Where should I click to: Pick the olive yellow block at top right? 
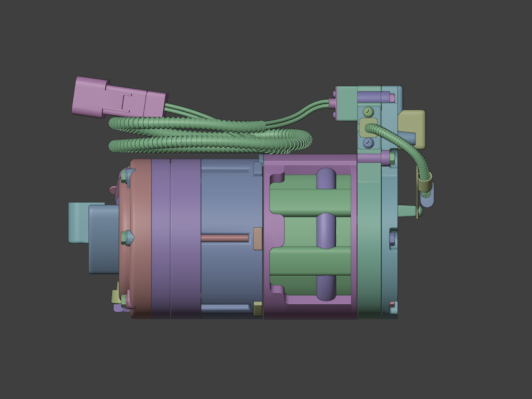(x=412, y=129)
